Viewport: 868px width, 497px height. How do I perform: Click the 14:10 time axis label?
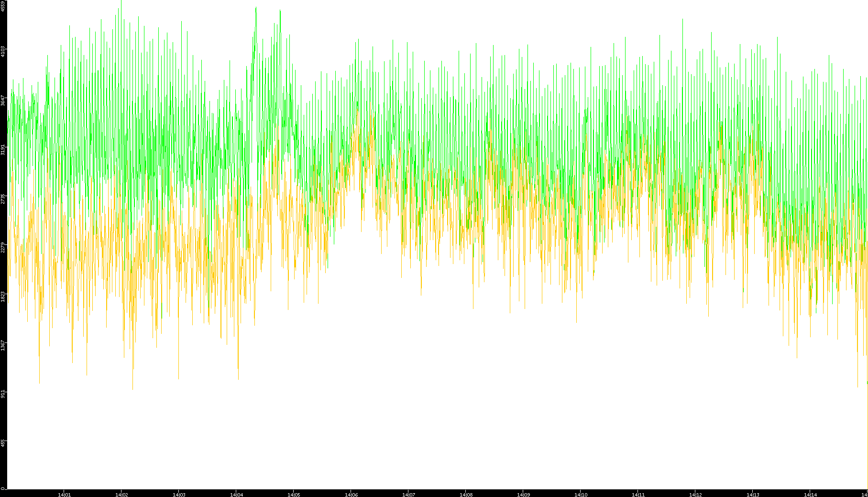[x=581, y=495]
